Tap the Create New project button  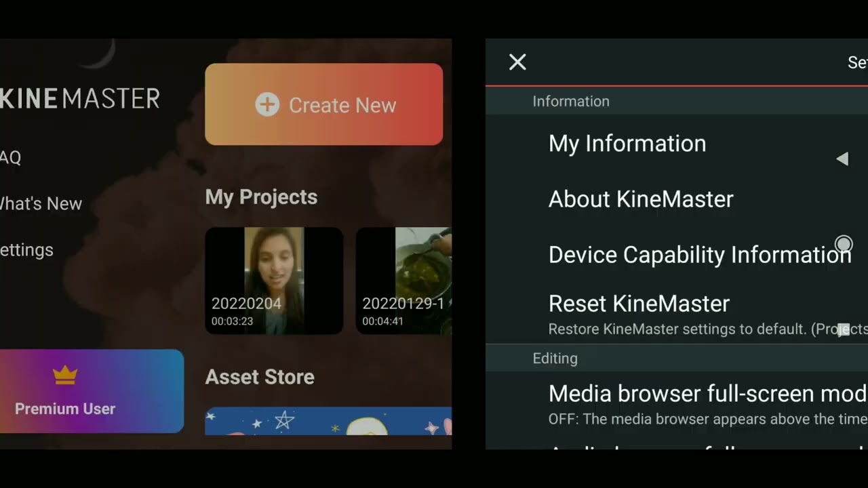(x=323, y=104)
